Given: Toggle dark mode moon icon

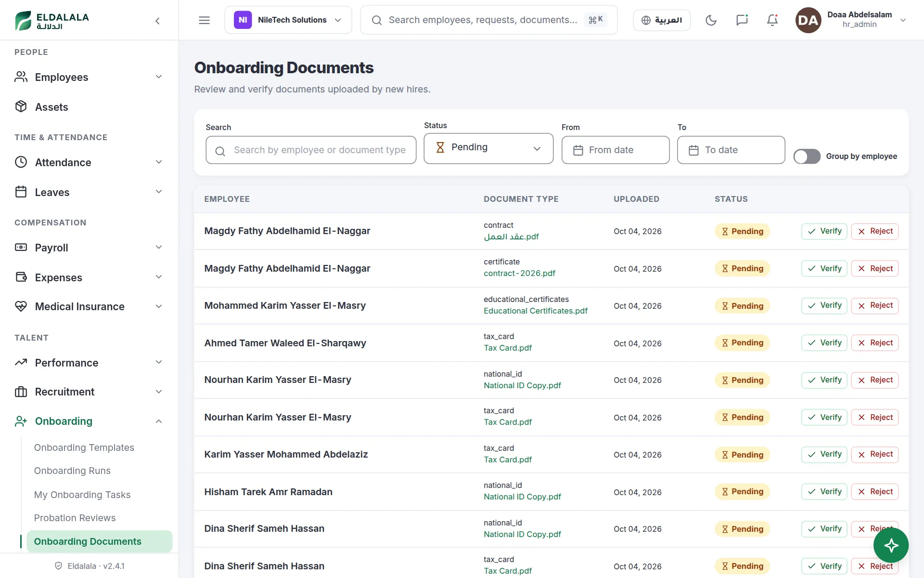Looking at the screenshot, I should [711, 20].
